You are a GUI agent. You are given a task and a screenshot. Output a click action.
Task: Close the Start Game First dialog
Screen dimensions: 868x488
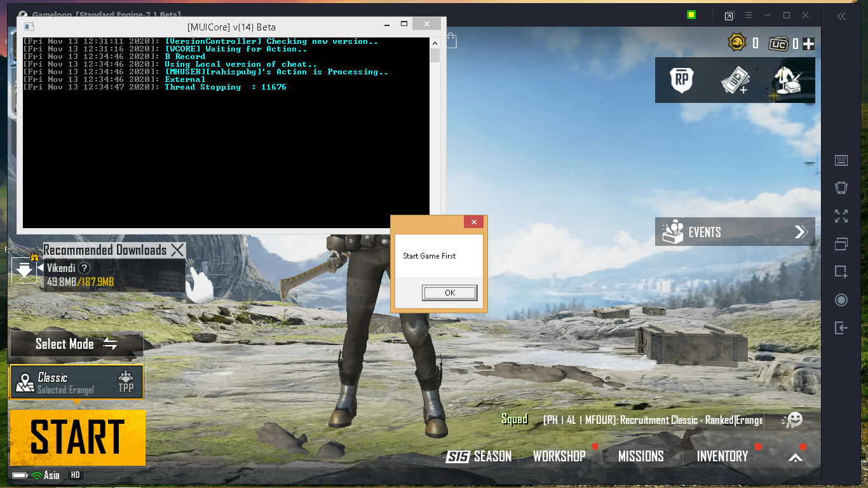pyautogui.click(x=473, y=222)
